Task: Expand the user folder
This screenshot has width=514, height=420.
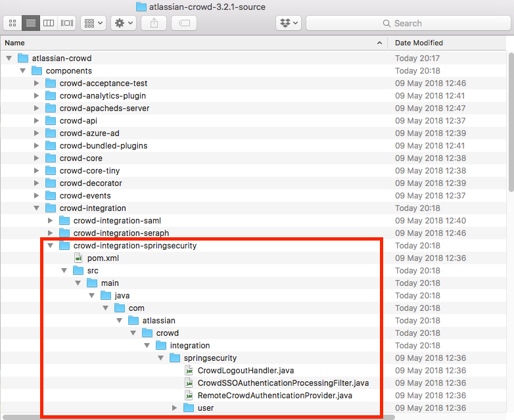Action: [x=175, y=408]
